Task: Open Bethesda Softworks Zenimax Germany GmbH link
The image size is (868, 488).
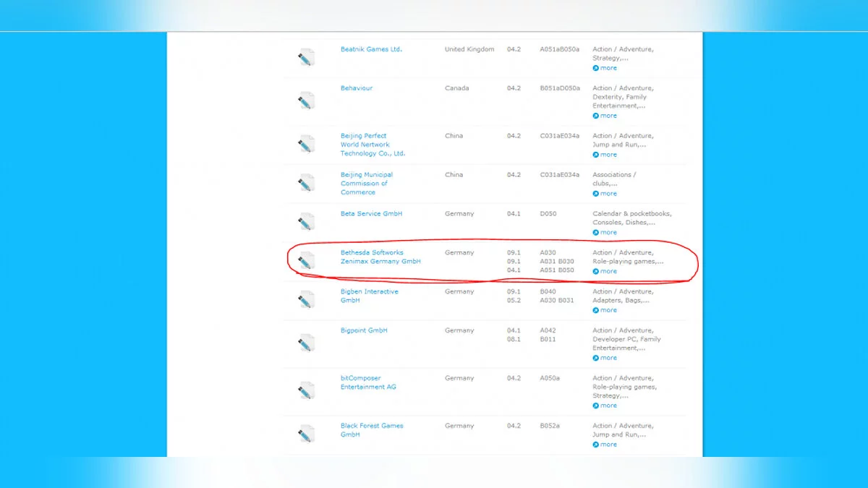Action: point(380,257)
